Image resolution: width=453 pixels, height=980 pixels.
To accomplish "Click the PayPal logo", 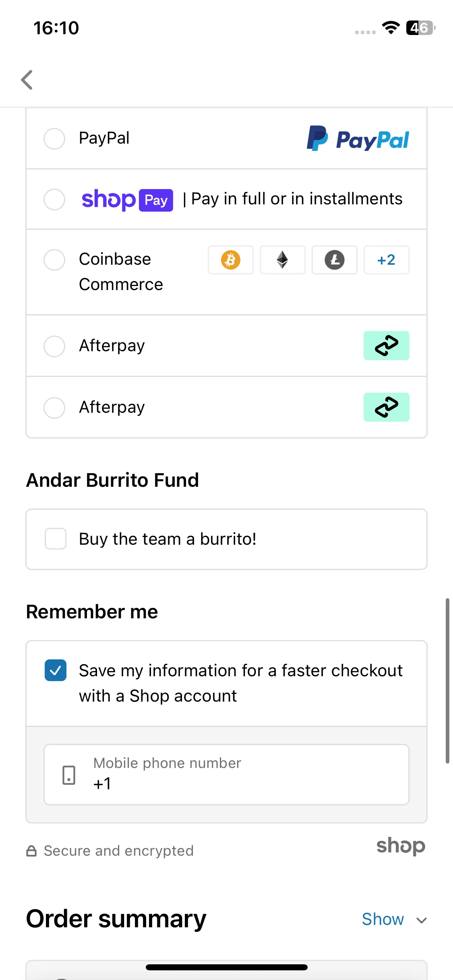I will (x=358, y=139).
